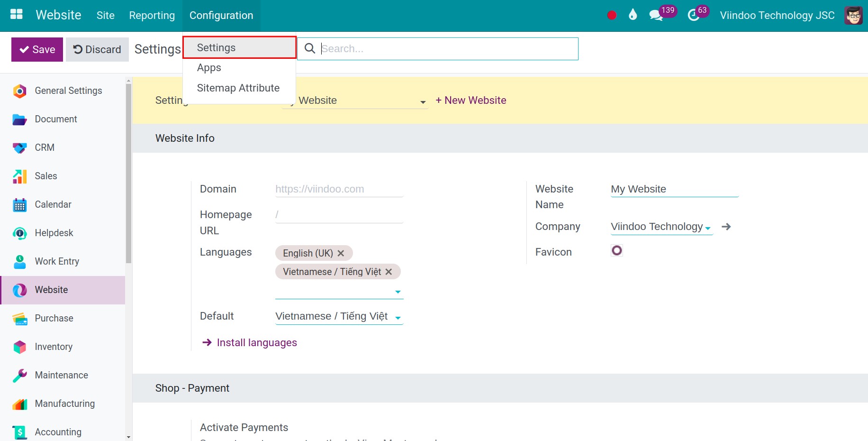
Task: Open the Company external link arrow
Action: (726, 227)
